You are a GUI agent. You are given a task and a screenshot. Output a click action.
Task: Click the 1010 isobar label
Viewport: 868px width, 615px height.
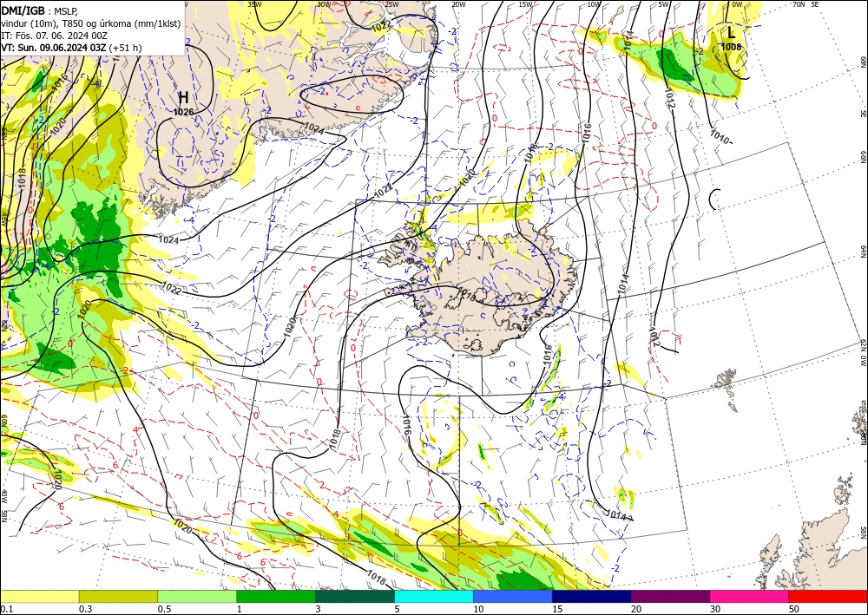coord(720,136)
